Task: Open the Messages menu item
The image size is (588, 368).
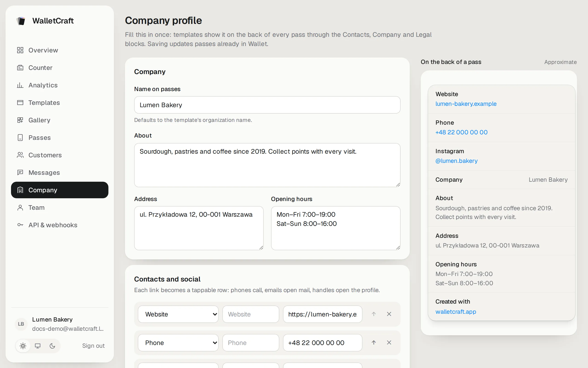Action: (59, 172)
